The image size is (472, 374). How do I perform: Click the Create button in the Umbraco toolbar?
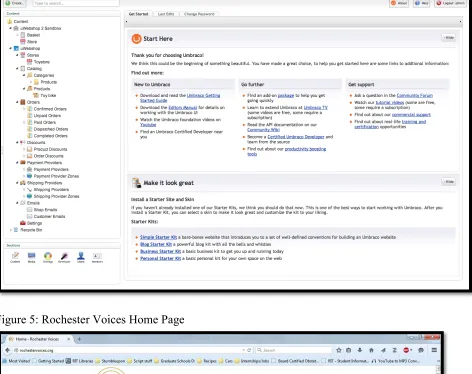point(15,3)
